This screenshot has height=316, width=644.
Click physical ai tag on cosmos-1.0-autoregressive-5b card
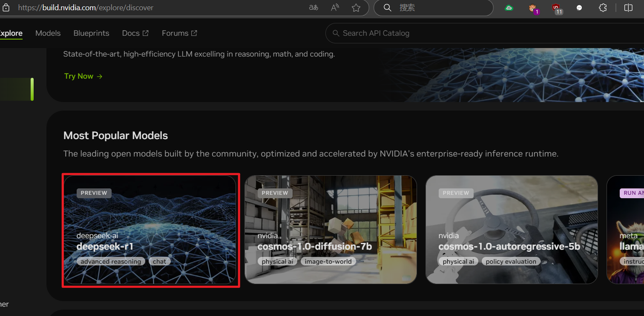458,262
